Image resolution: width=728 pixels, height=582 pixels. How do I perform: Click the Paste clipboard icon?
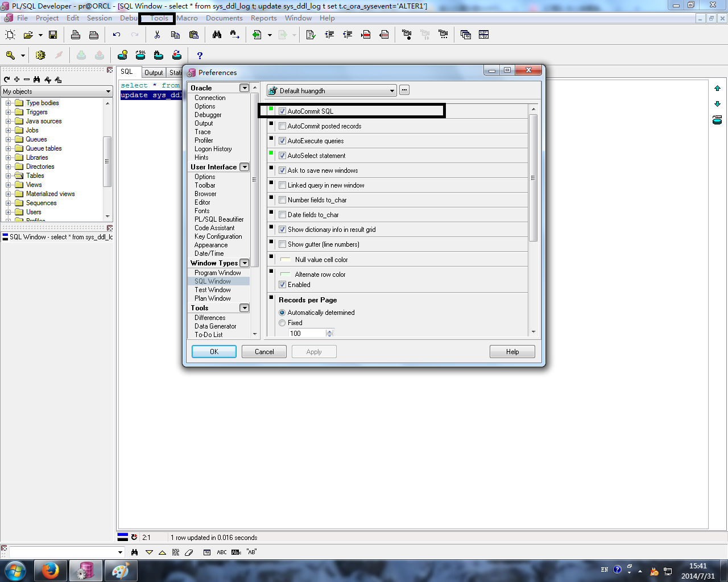[193, 35]
